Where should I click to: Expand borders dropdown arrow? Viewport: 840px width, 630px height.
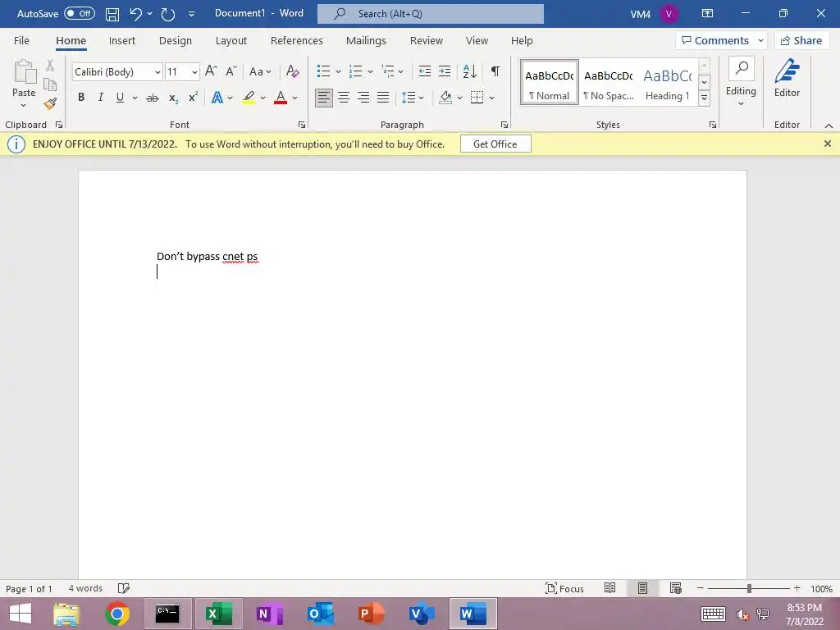(x=492, y=98)
